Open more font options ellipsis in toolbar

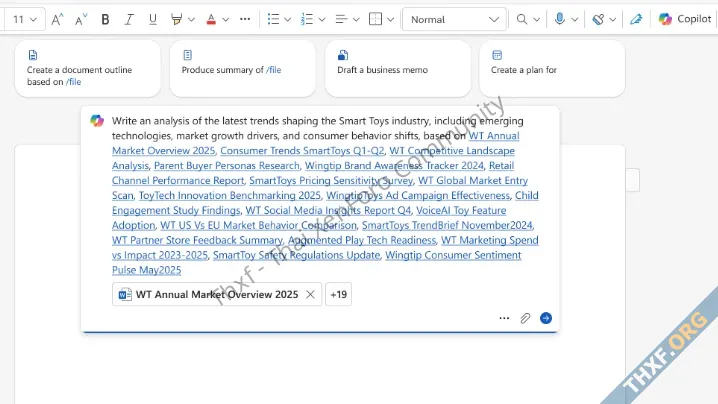[x=245, y=19]
